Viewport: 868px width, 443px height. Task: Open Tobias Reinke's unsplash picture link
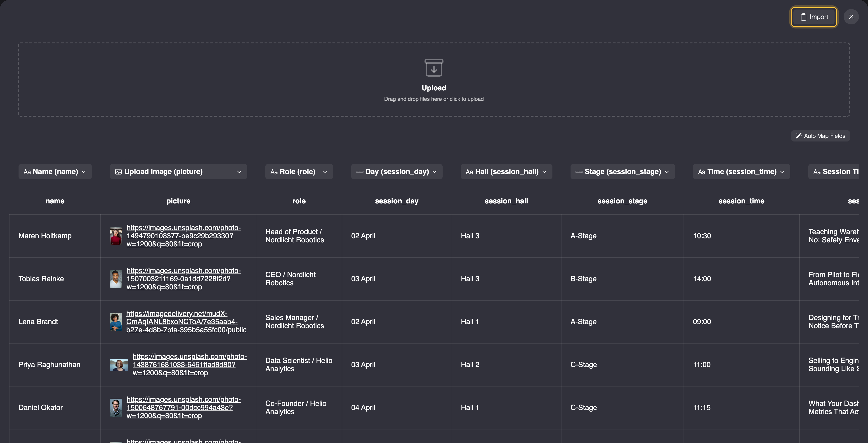[x=184, y=279]
